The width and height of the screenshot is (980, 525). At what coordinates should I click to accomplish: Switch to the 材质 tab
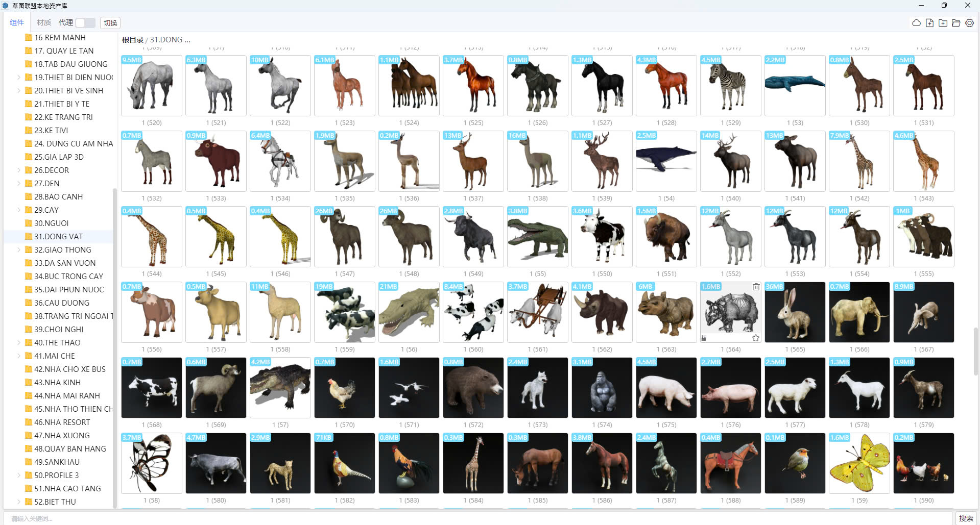pos(44,23)
